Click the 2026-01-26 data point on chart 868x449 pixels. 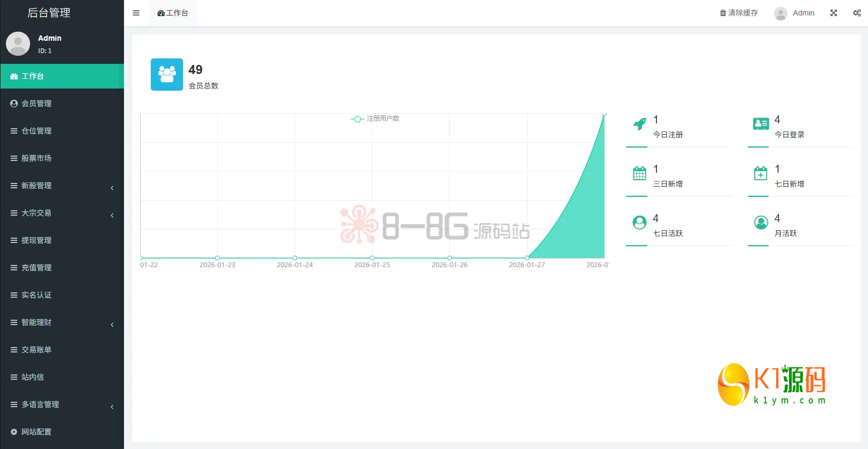point(450,258)
